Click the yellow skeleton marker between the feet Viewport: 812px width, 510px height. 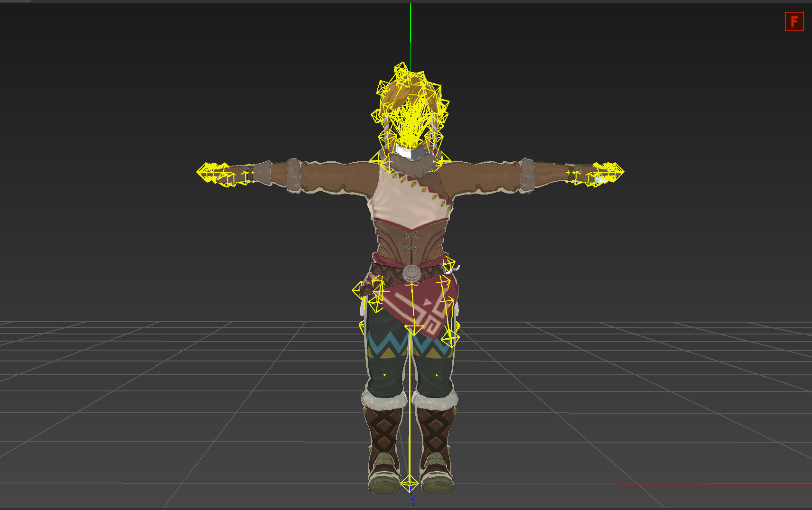click(x=409, y=484)
